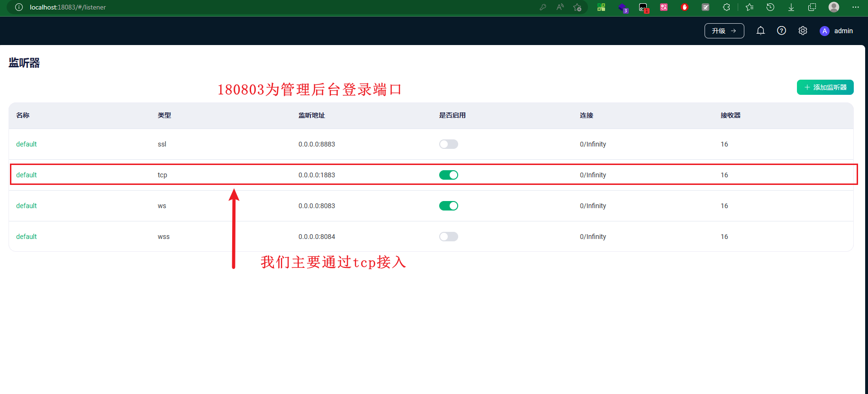
Task: Open the dashboard settings gear icon
Action: point(803,31)
